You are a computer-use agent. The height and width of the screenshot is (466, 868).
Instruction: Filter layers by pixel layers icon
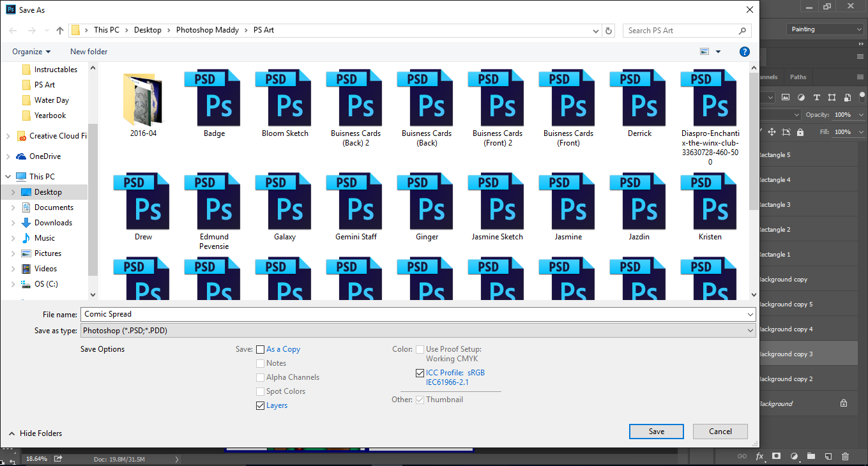(785, 98)
